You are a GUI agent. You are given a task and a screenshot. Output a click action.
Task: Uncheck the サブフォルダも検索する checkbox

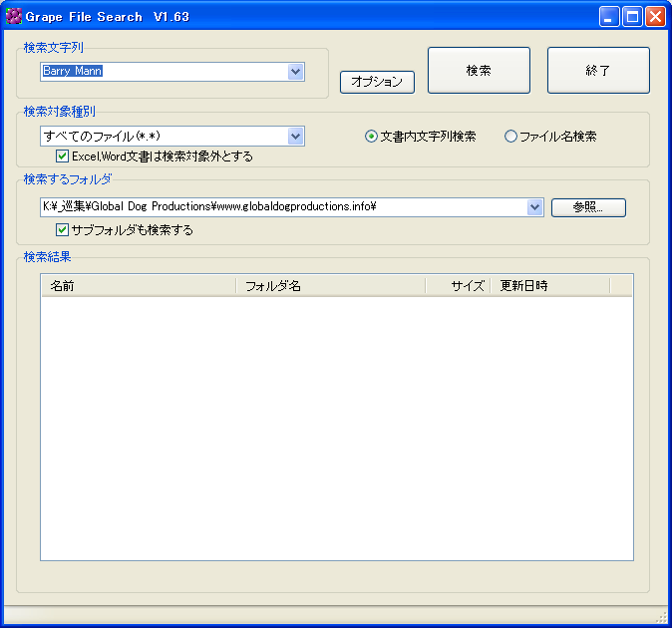(63, 230)
